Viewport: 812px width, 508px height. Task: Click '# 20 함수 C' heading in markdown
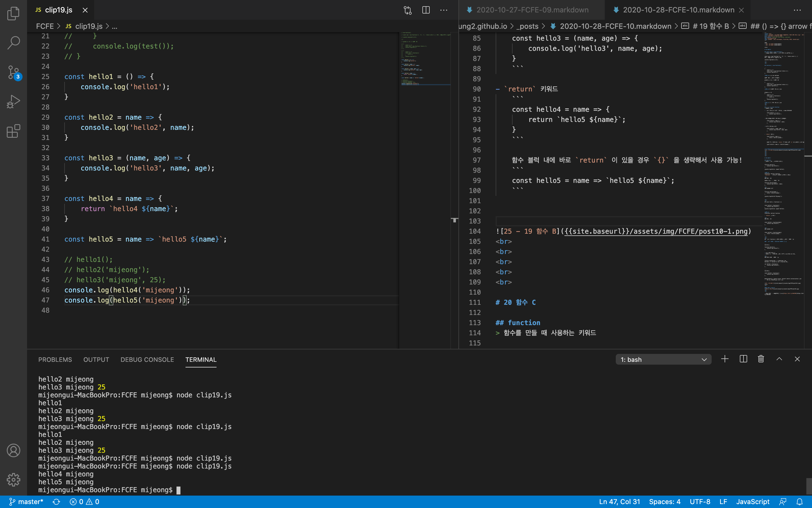pos(515,302)
